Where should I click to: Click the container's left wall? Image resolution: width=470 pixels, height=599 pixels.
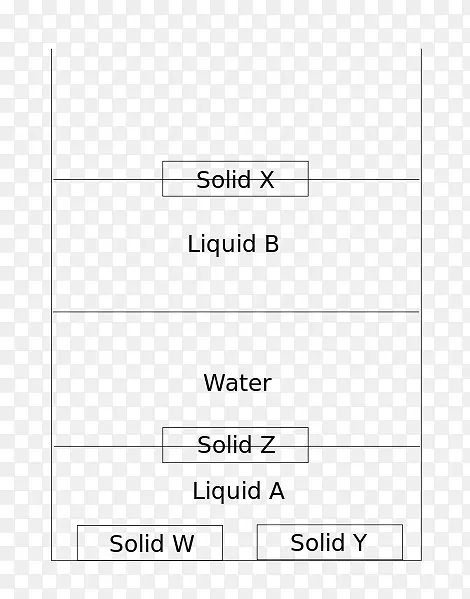52,305
